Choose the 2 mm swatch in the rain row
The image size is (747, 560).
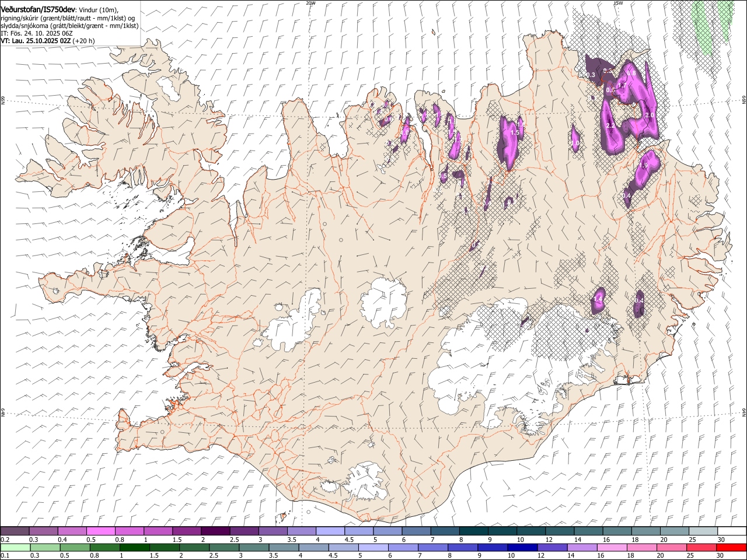(194, 548)
